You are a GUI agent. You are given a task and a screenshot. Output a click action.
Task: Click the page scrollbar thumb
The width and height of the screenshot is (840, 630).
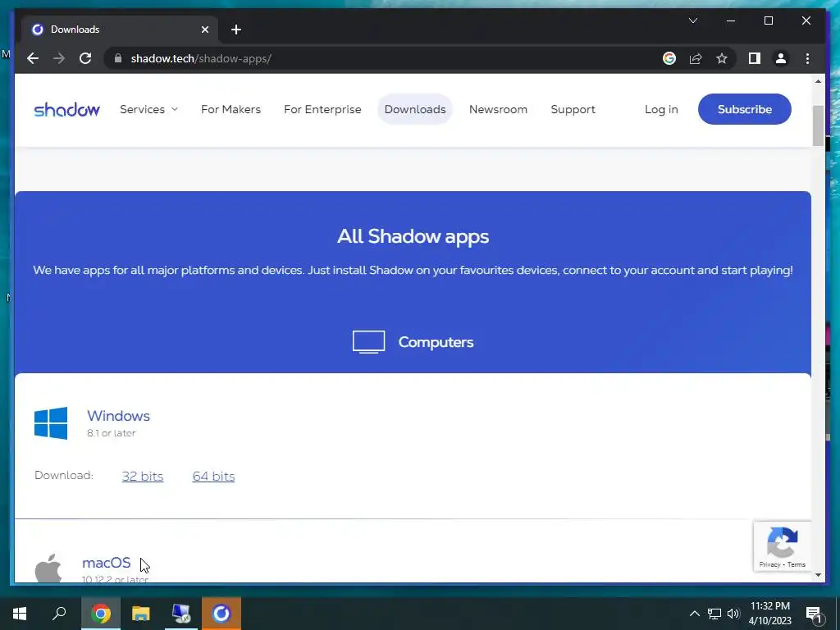[x=818, y=126]
